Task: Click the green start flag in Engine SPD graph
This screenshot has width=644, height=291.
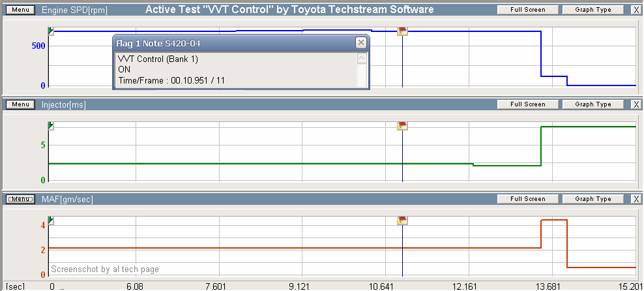Action: (x=50, y=31)
